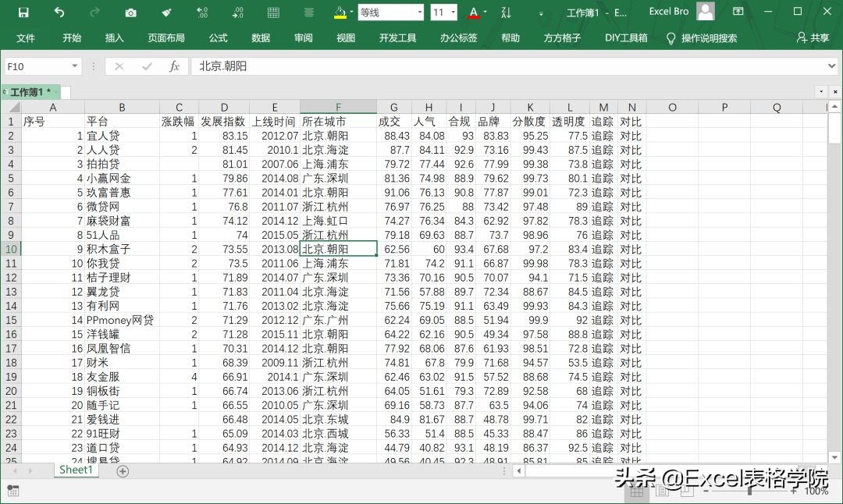Save the workbook with the floppy disk icon
The height and width of the screenshot is (504, 843).
coord(23,12)
